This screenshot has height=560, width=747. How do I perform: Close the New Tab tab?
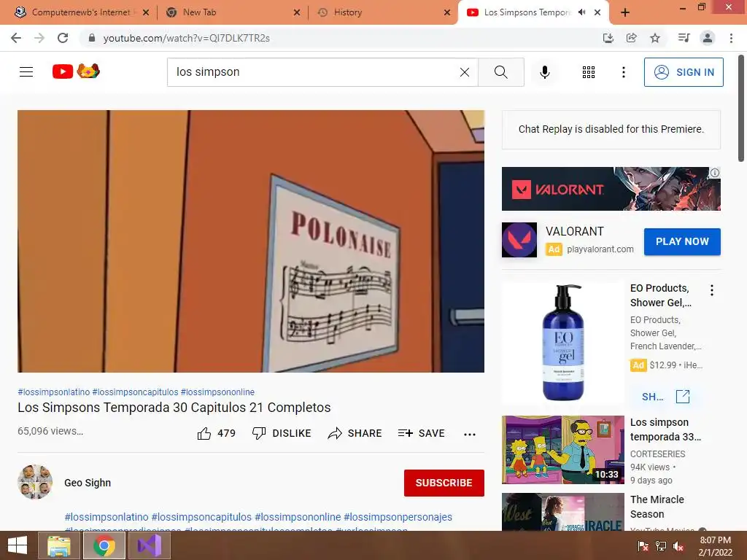point(296,12)
